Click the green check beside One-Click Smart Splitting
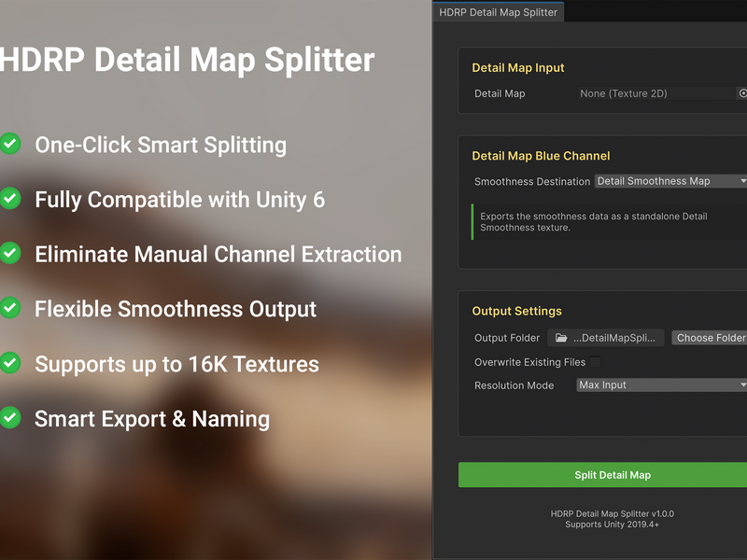The width and height of the screenshot is (747, 560). pos(9,144)
